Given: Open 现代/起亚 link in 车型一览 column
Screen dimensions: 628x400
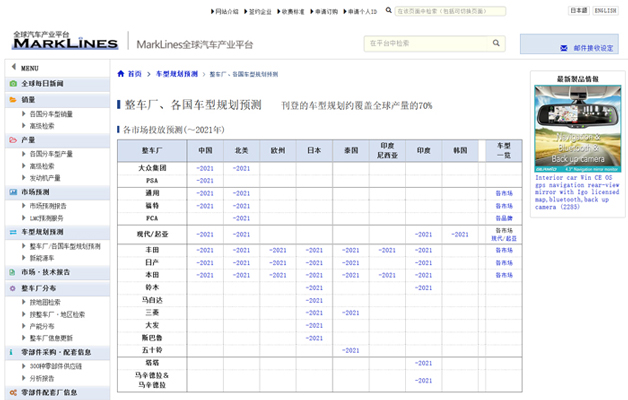Looking at the screenshot, I should (x=504, y=239).
